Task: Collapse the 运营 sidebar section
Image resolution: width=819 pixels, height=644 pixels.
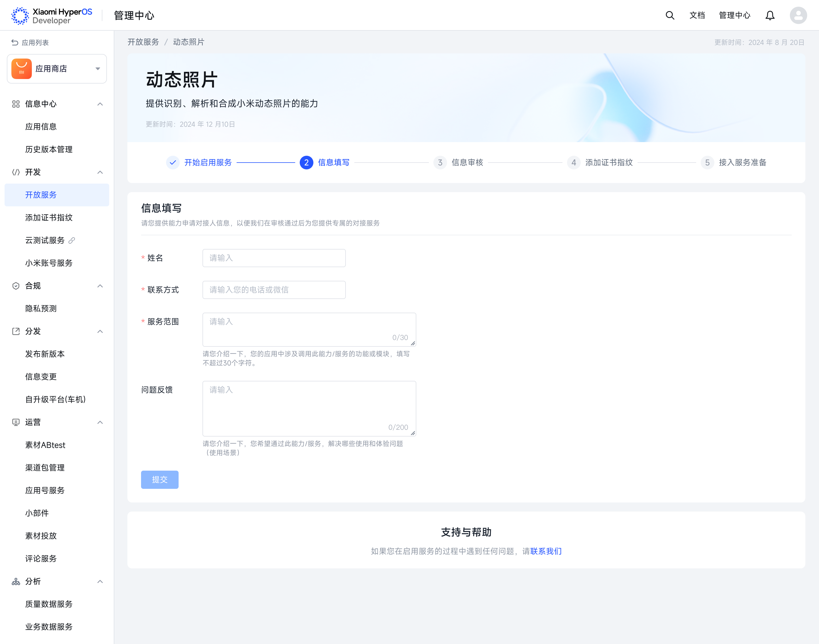Action: point(100,422)
